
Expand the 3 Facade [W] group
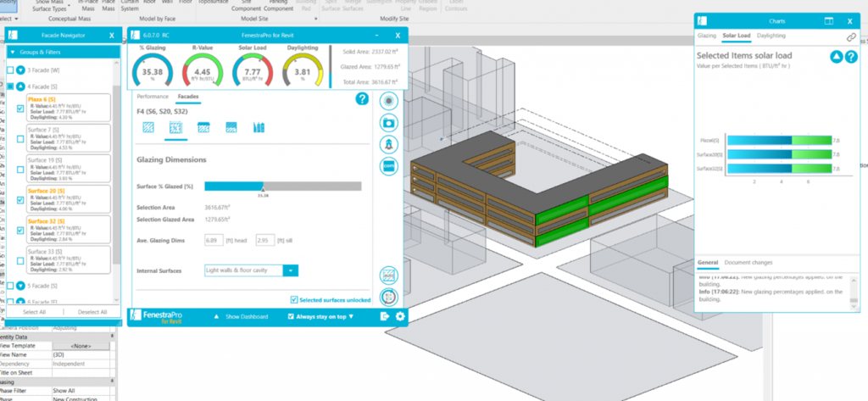tap(20, 70)
